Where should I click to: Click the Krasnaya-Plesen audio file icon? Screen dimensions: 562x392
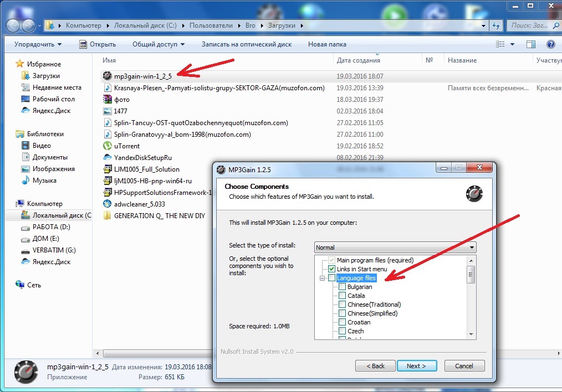tap(107, 87)
